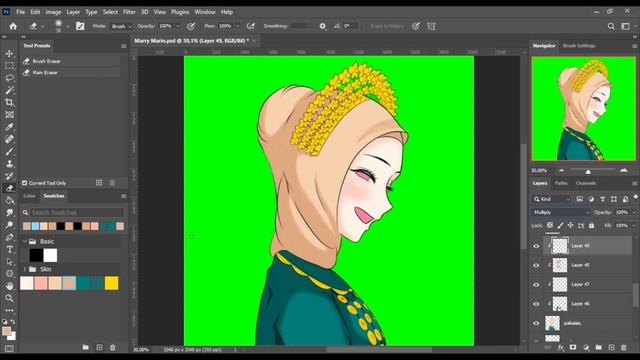The image size is (640, 360).
Task: Switch to the Paths tab
Action: 561,183
